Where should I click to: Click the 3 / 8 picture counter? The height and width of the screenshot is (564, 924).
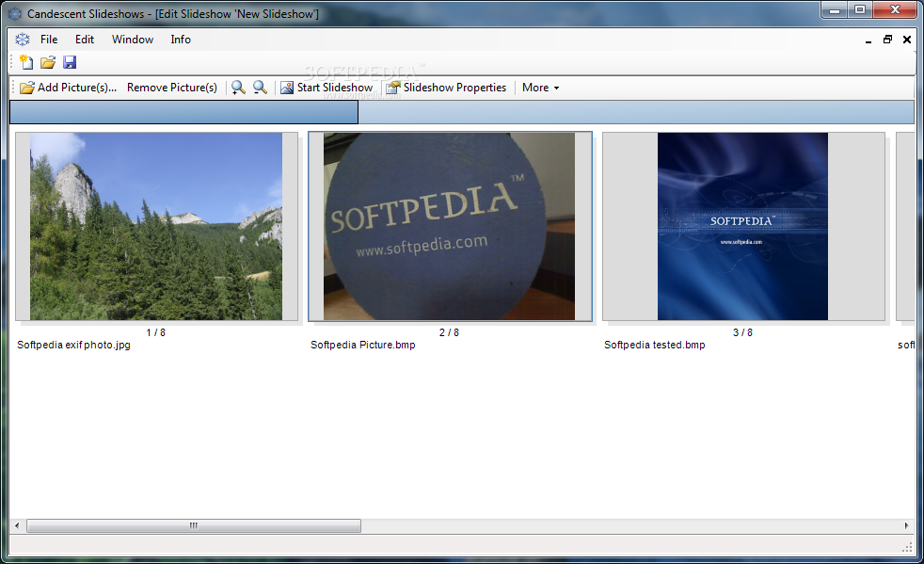point(742,332)
